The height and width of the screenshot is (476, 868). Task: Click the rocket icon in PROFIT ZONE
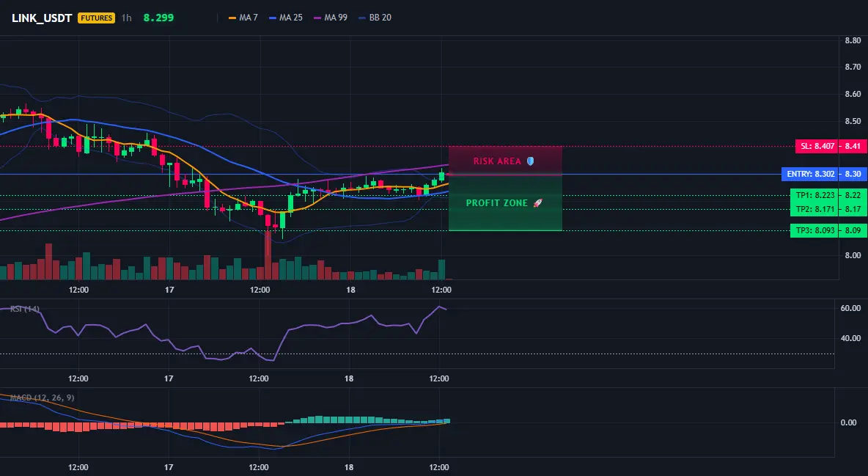537,203
